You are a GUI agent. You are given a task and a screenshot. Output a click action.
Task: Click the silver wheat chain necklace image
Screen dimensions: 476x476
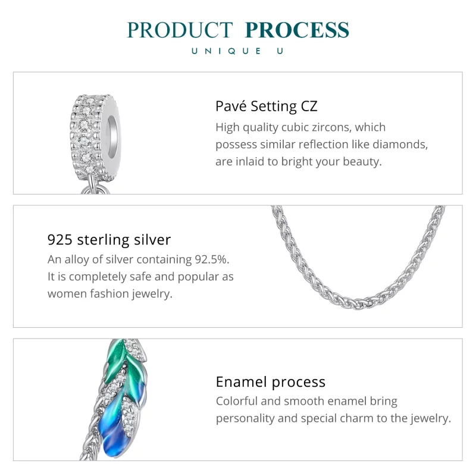[358, 258]
